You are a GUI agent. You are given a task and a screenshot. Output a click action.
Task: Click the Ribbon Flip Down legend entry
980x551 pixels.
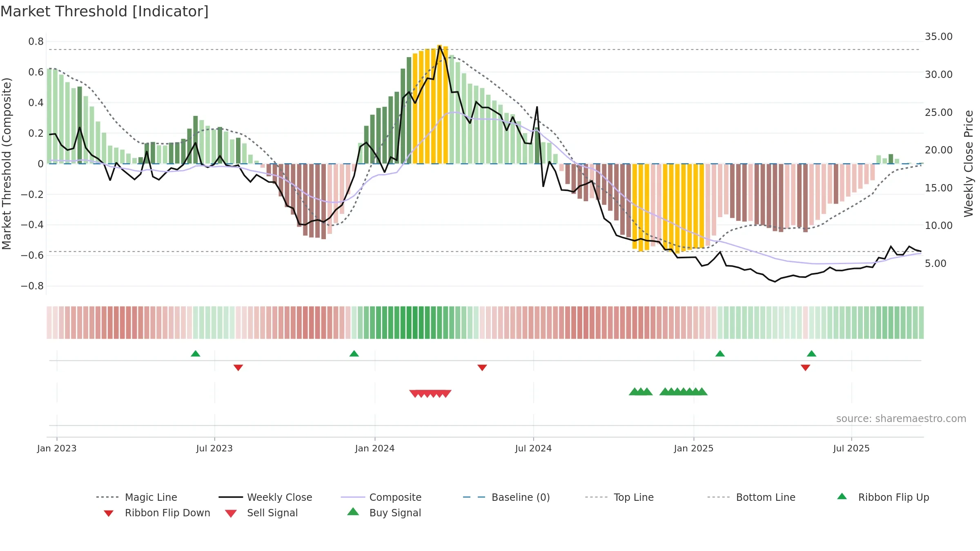click(157, 513)
